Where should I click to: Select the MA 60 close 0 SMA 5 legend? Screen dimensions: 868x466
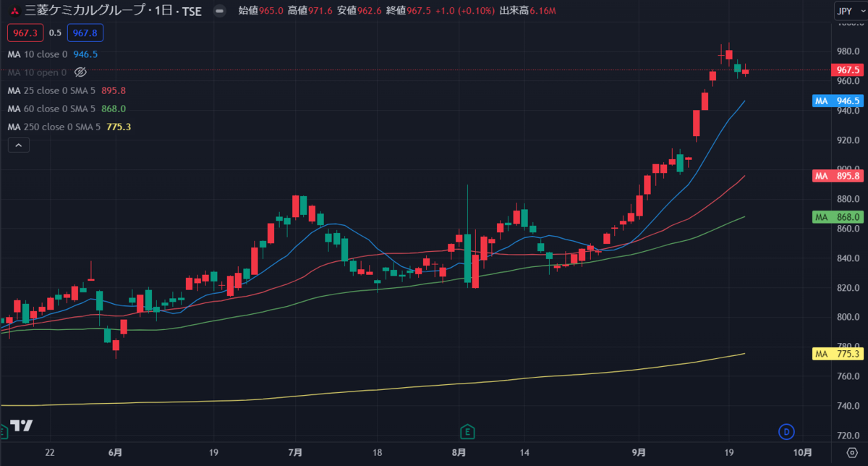(x=67, y=109)
